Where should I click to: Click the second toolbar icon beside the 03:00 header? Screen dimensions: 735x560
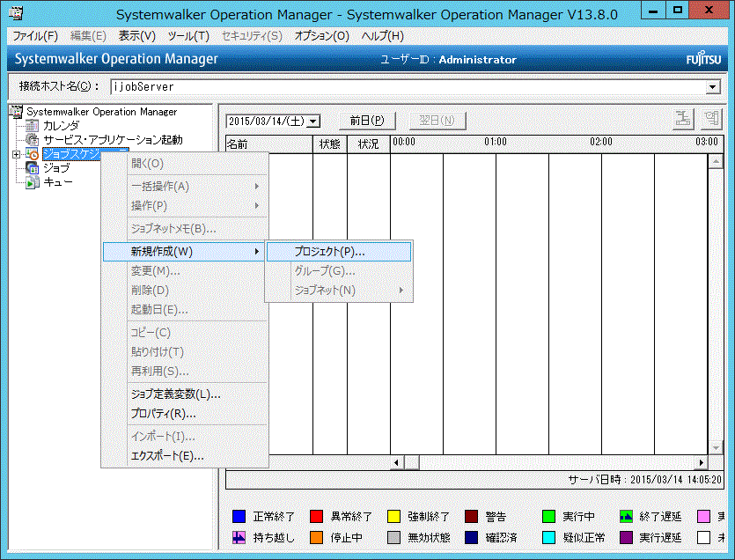pyautogui.click(x=711, y=119)
